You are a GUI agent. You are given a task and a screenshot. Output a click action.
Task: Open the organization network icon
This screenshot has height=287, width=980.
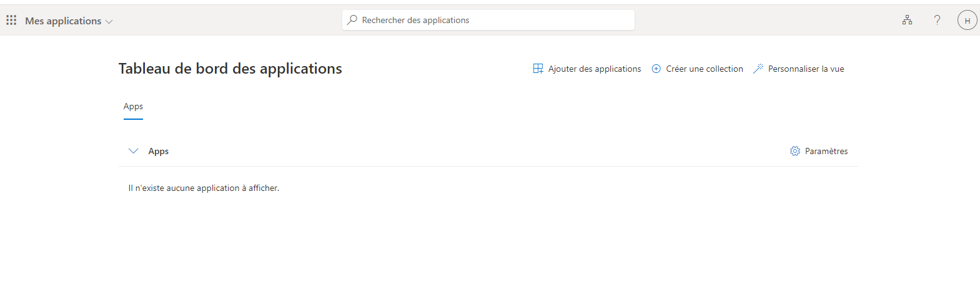907,20
